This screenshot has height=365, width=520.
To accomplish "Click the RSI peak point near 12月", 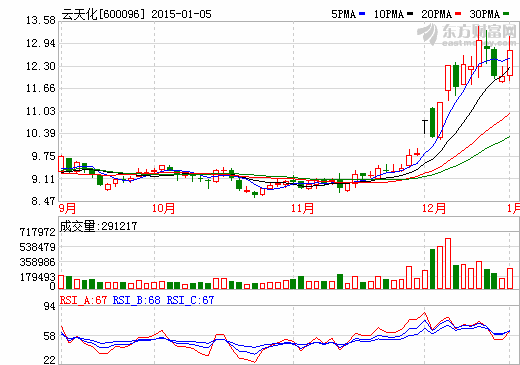I will tap(425, 313).
